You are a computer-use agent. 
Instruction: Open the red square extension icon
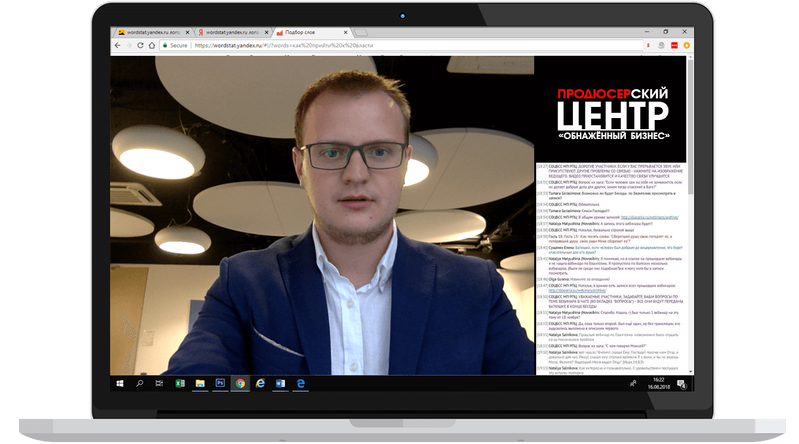[x=674, y=45]
